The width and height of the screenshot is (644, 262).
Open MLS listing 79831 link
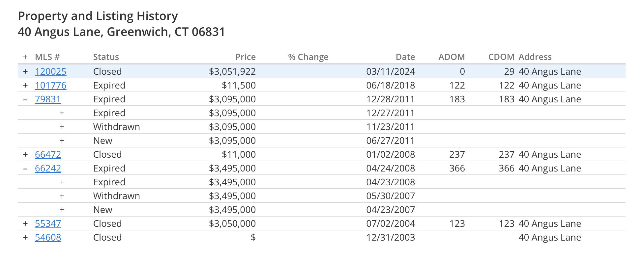pos(48,99)
